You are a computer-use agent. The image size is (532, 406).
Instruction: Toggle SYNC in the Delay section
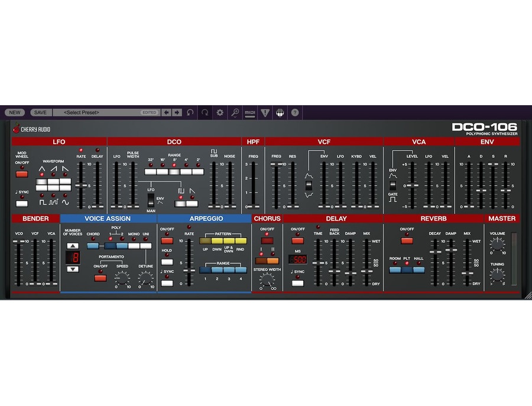coord(297,282)
